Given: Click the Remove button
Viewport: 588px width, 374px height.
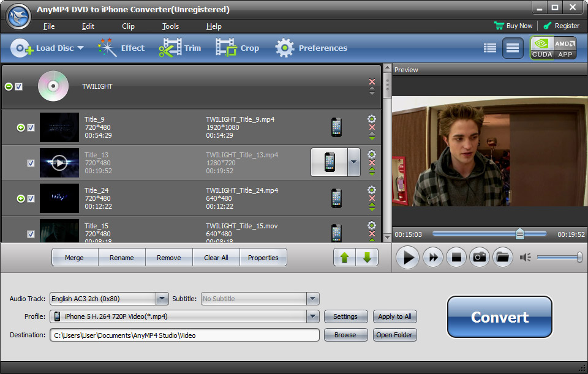Looking at the screenshot, I should coord(169,258).
